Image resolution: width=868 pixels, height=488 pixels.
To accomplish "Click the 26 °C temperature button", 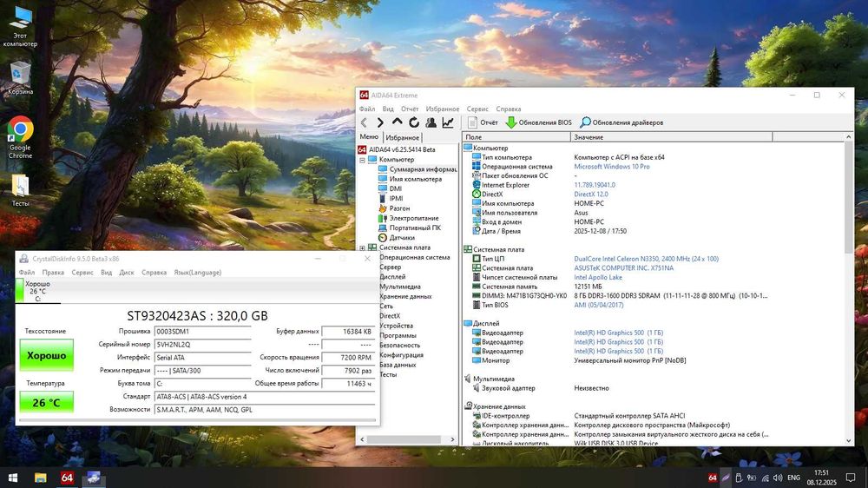I will coord(47,402).
